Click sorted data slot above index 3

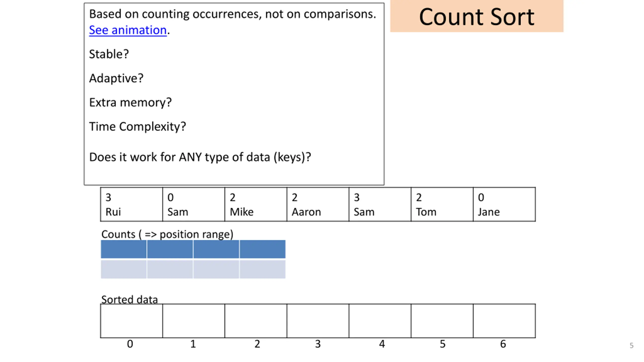(318, 321)
